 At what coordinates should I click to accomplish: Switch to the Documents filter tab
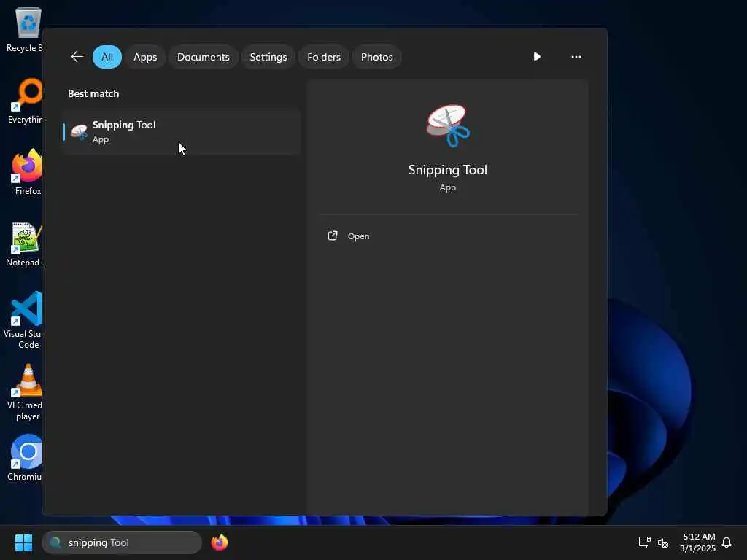204,57
